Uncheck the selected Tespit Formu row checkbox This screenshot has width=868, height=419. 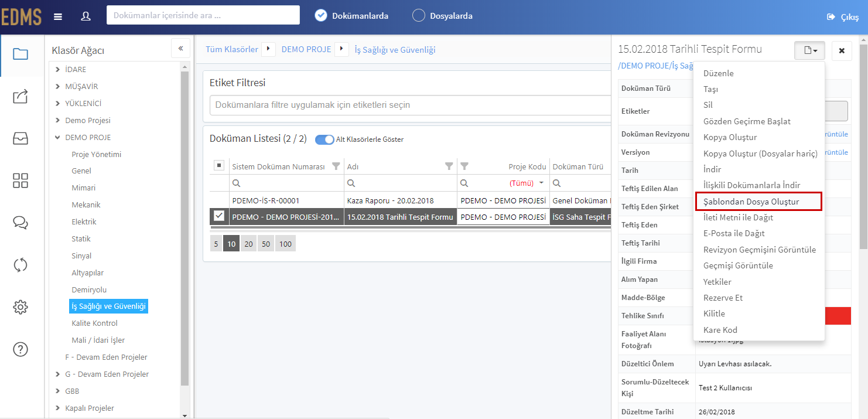[x=219, y=216]
